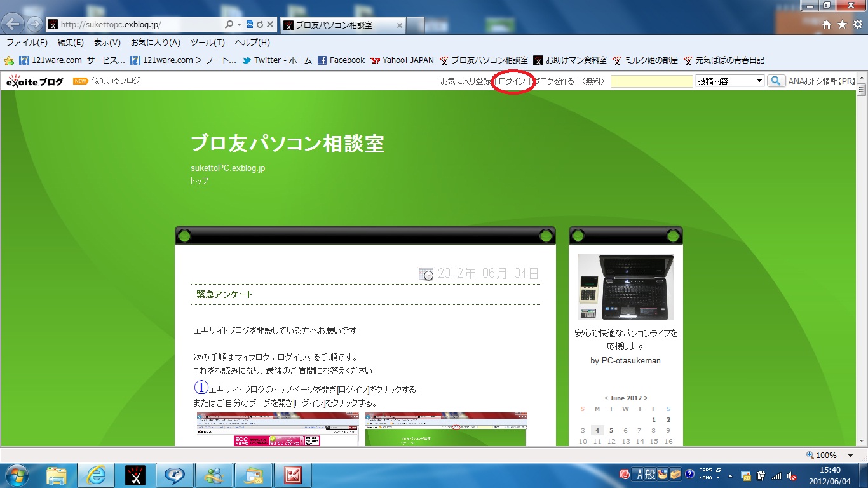Click the トップ link under the blog title
The width and height of the screenshot is (868, 488).
(200, 181)
